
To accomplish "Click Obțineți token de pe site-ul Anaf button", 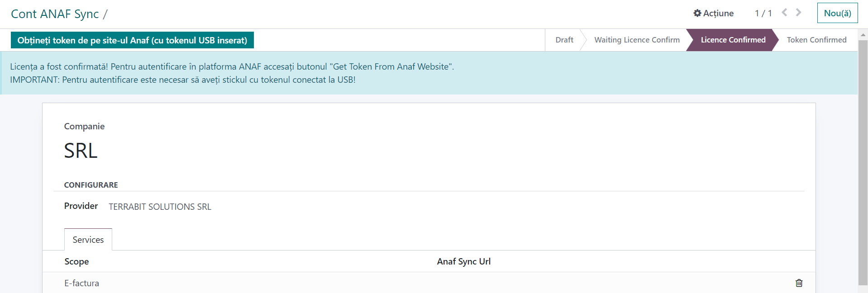I will pyautogui.click(x=132, y=40).
